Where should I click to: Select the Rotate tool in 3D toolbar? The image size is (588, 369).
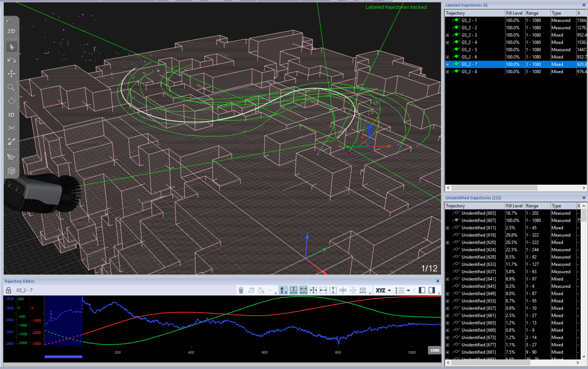[x=11, y=61]
